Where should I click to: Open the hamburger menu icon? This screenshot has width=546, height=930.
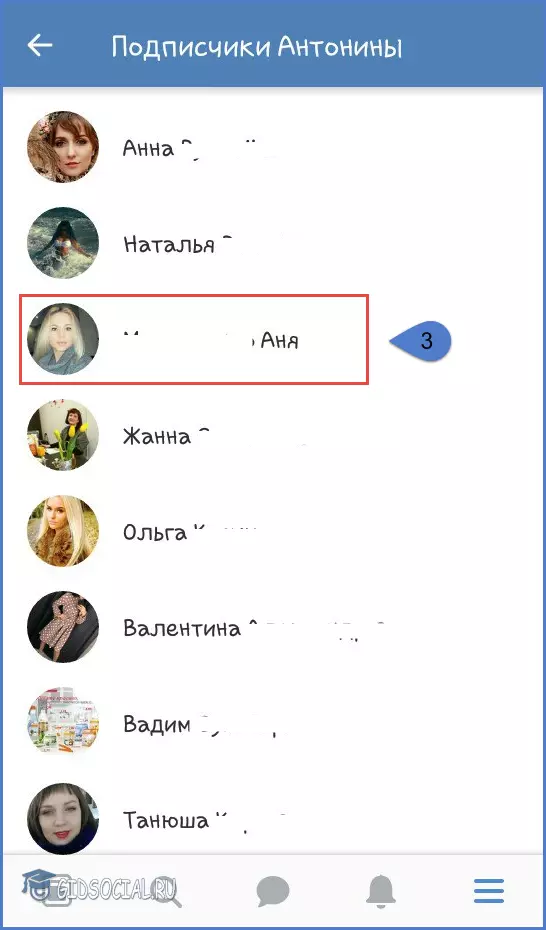pyautogui.click(x=489, y=891)
